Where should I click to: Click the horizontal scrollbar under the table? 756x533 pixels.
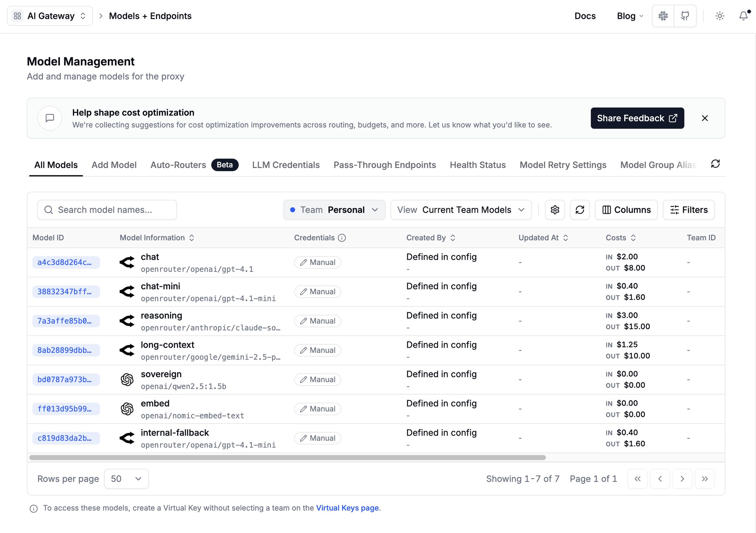pyautogui.click(x=288, y=458)
